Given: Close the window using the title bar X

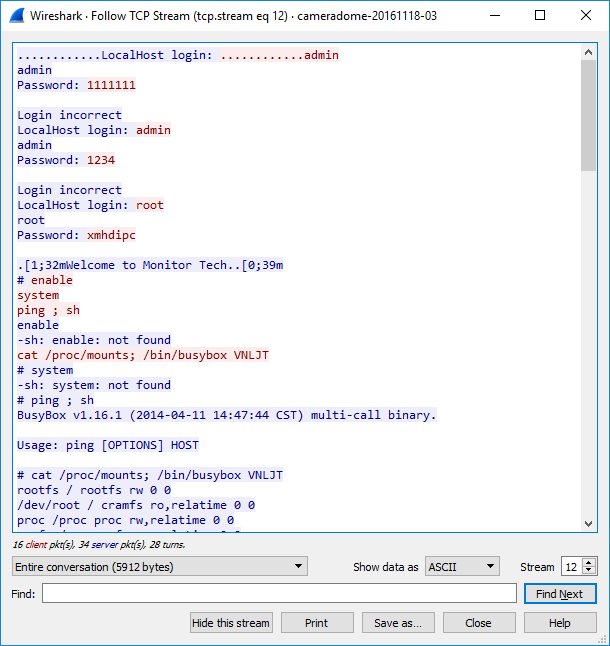Looking at the screenshot, I should [x=588, y=16].
